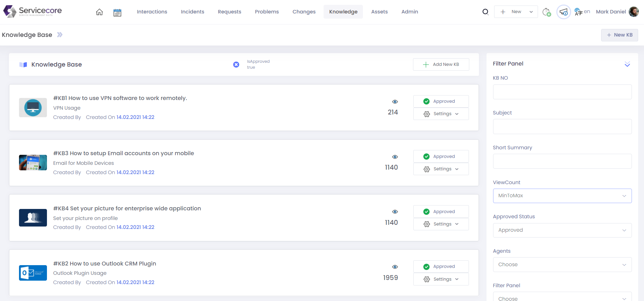The height and width of the screenshot is (301, 644).
Task: Open the Approved Status dropdown
Action: click(562, 230)
